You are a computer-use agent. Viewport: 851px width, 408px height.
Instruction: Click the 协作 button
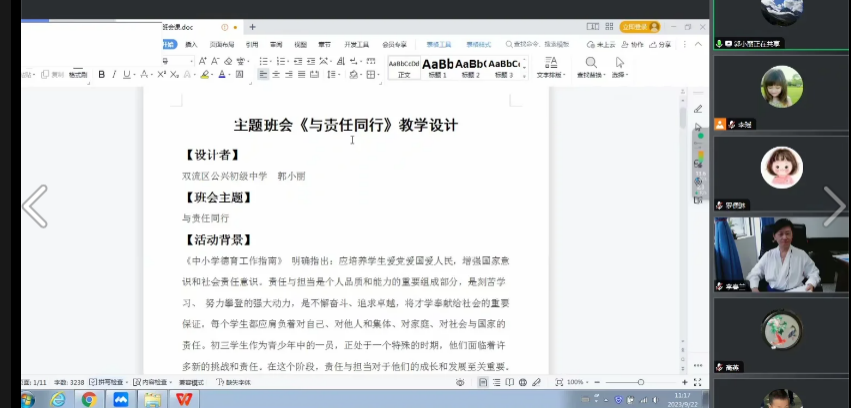(x=633, y=44)
